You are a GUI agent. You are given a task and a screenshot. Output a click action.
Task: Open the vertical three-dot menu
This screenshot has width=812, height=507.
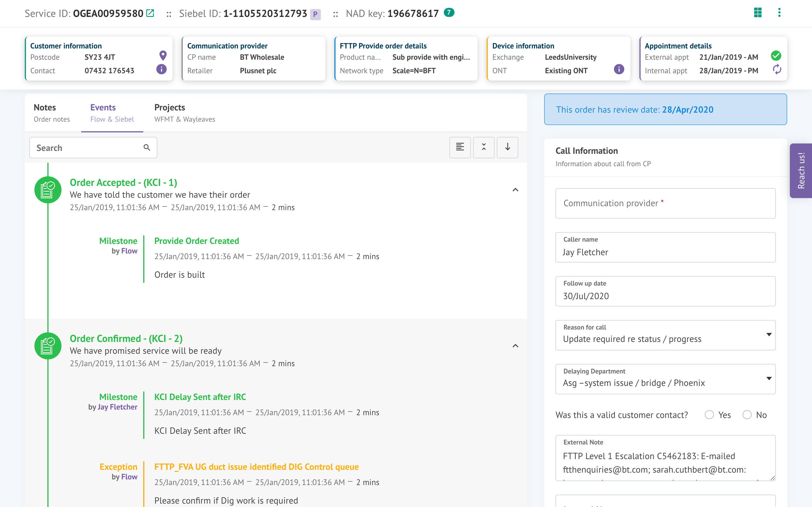779,13
